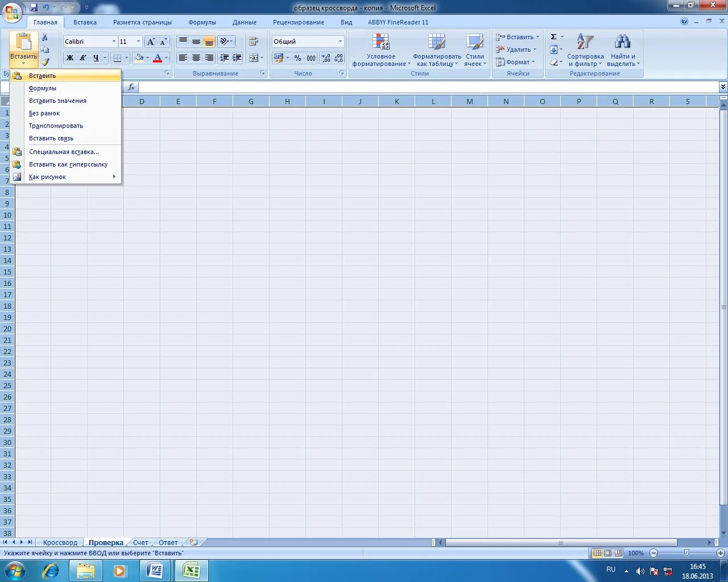Decrease font size with small A icon
The image size is (728, 582).
(163, 41)
